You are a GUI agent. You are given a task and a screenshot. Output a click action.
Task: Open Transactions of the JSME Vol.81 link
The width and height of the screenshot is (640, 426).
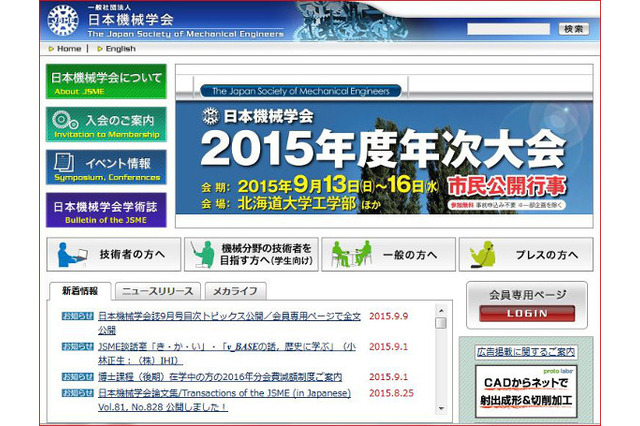click(x=224, y=400)
